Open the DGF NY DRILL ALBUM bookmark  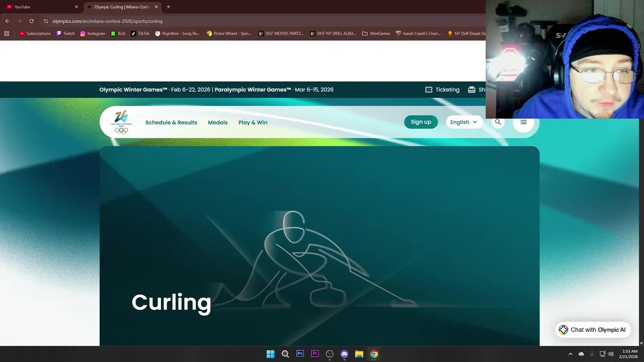[333, 34]
